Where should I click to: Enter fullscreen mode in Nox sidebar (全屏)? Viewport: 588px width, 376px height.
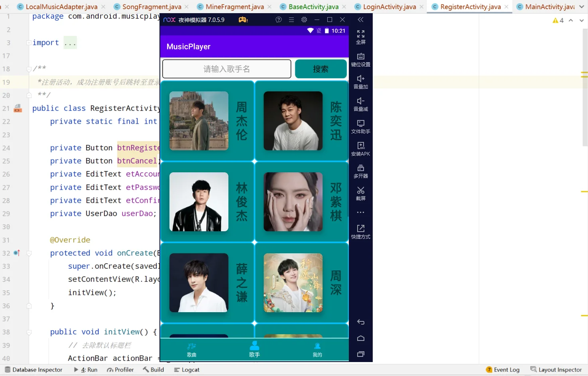(x=361, y=37)
